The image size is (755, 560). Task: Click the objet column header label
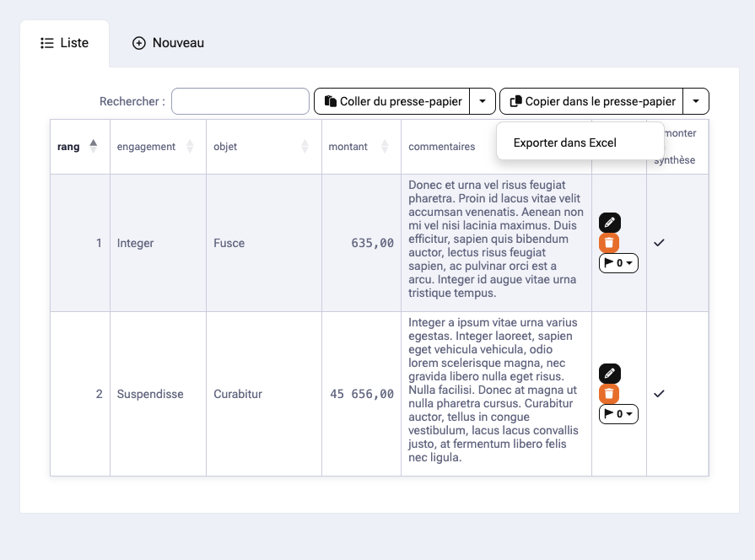click(225, 147)
